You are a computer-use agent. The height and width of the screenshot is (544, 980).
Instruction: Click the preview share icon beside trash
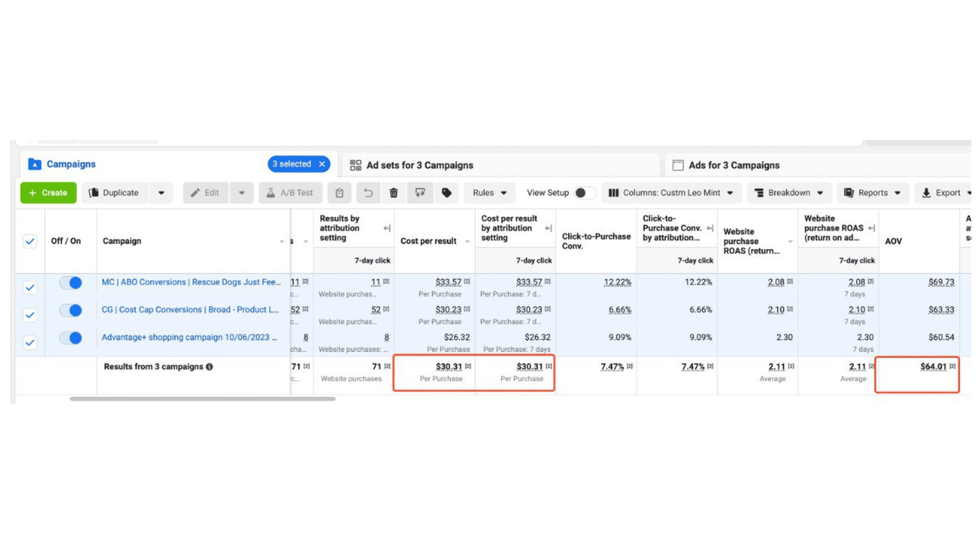(420, 193)
